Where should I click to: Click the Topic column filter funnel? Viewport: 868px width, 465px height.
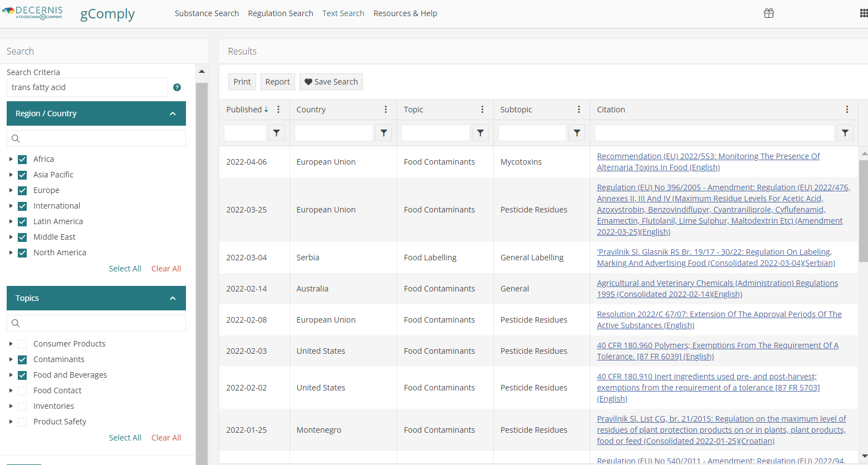(x=480, y=133)
